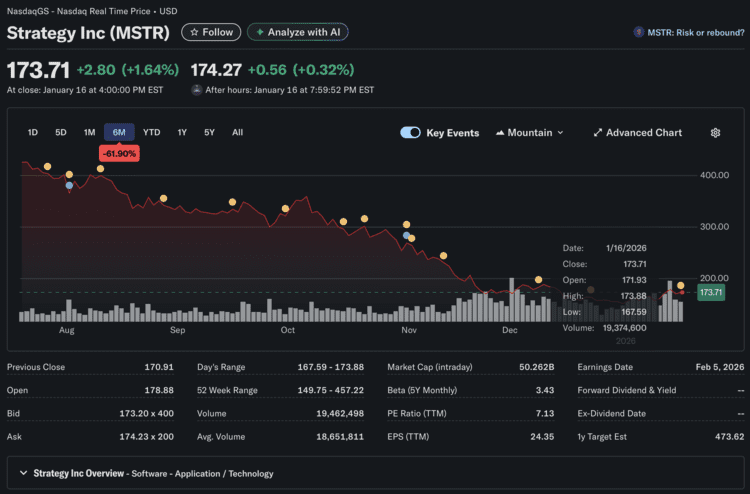Select the 1D time range tab

(x=33, y=132)
